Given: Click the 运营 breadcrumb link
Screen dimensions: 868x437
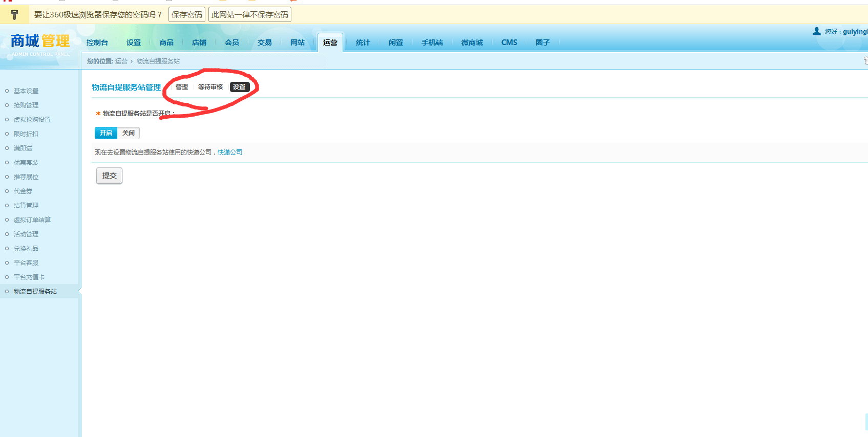Looking at the screenshot, I should click(x=121, y=61).
